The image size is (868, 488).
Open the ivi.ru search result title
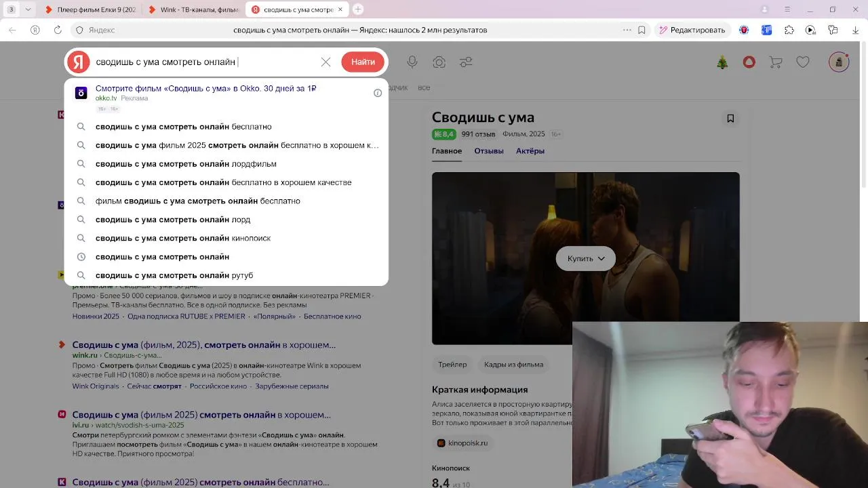coord(201,415)
